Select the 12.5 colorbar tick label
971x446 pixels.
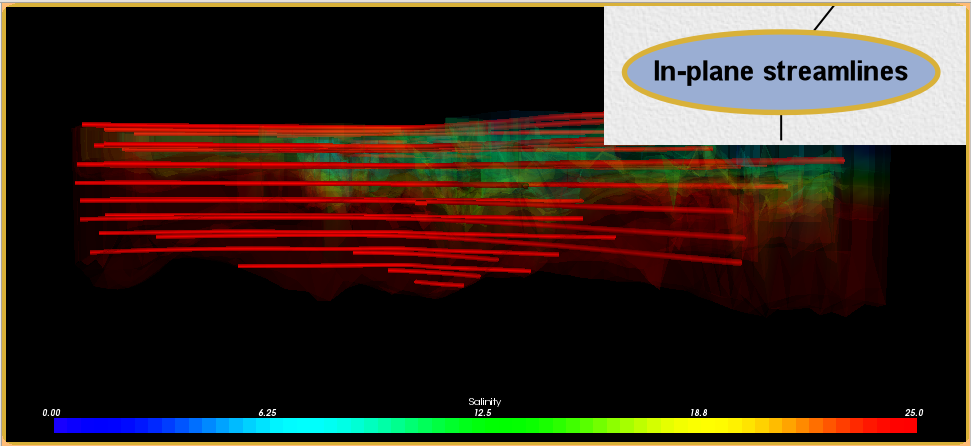[x=483, y=412]
